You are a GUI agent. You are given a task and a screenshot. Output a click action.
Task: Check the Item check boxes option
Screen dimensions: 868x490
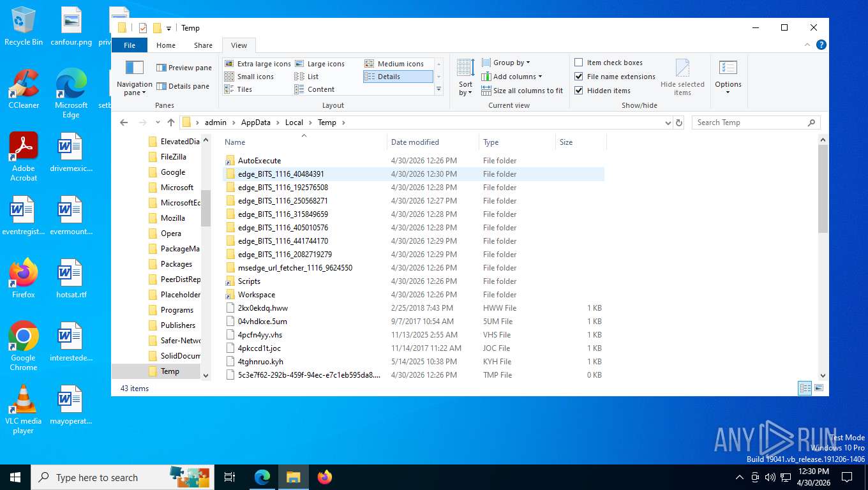click(x=608, y=63)
